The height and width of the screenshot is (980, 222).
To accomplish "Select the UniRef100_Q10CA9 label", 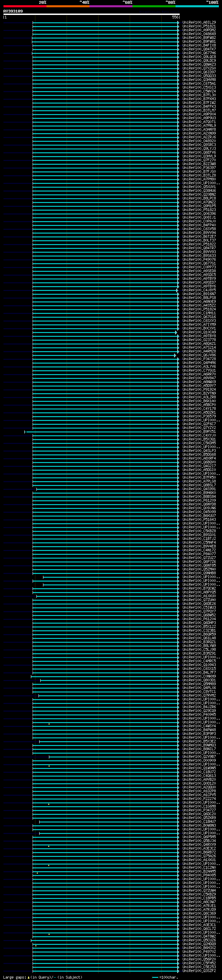I will click(199, 332).
